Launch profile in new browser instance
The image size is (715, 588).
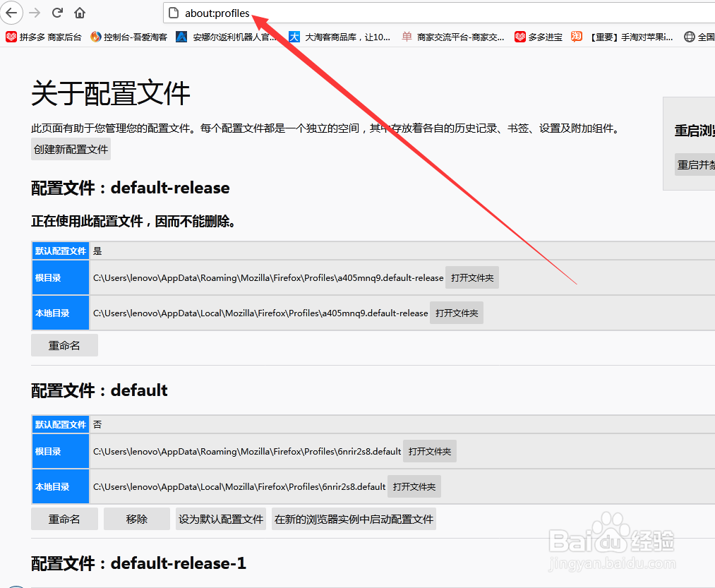354,519
